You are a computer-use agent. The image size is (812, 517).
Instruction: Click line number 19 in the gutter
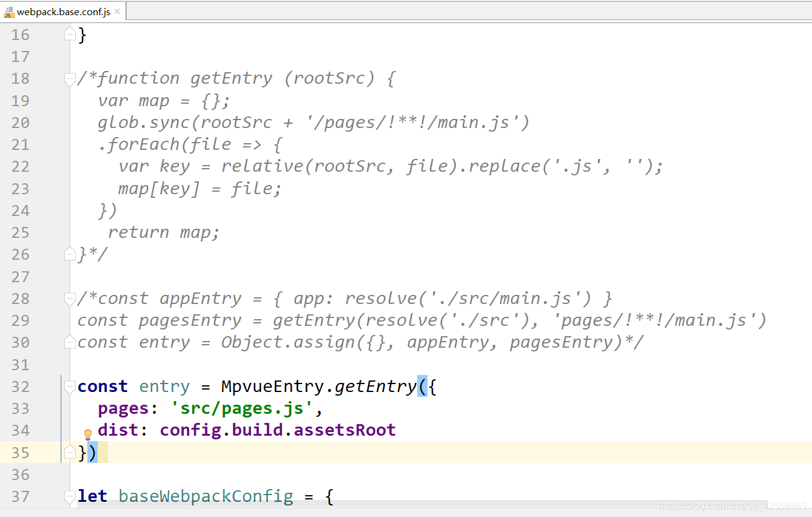(x=20, y=101)
